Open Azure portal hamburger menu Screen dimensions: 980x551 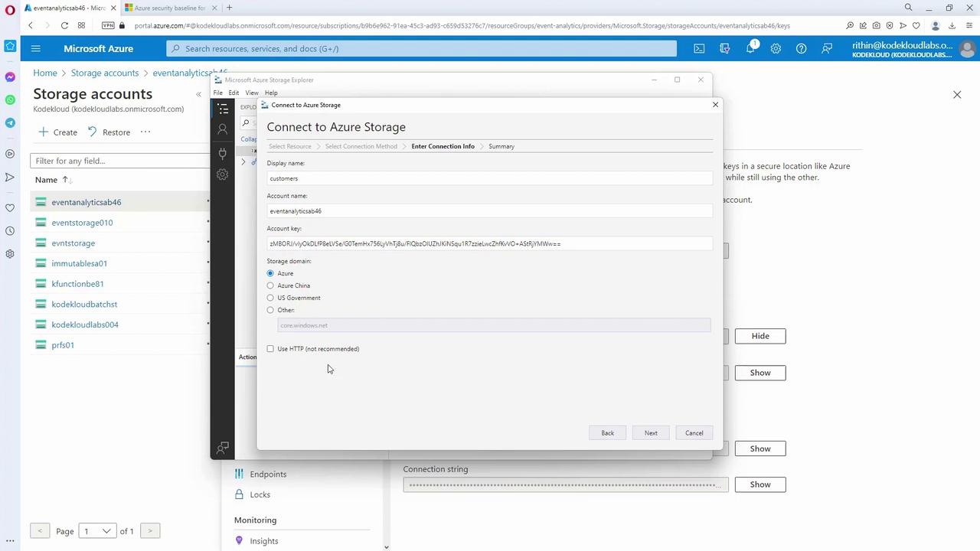pos(35,48)
